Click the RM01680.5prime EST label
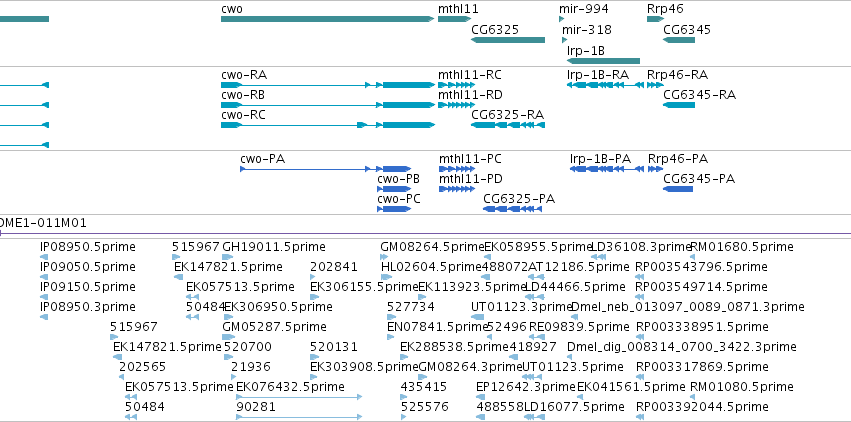Screen dimensions: 851x422 pyautogui.click(x=742, y=247)
